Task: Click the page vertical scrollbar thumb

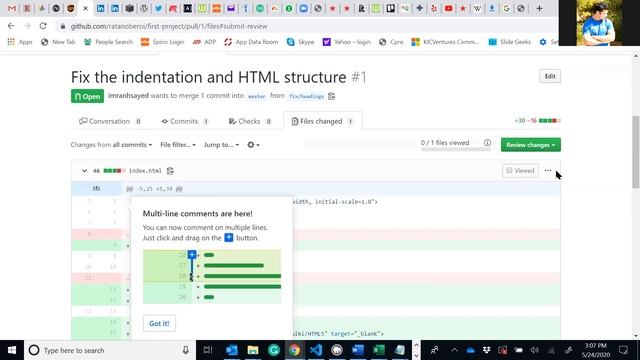Action: point(636,151)
